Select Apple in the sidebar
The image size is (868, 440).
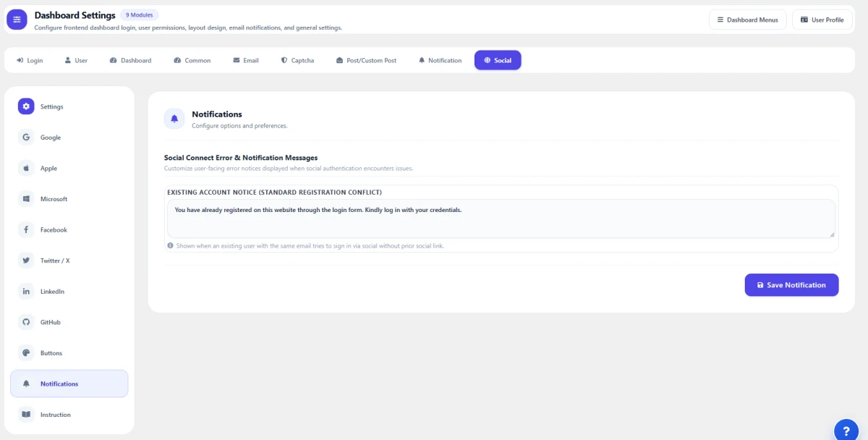(69, 168)
